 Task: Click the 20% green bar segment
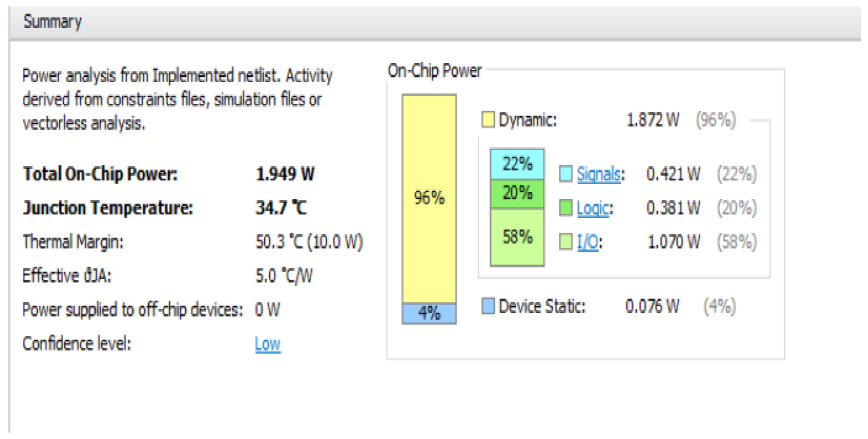click(517, 193)
